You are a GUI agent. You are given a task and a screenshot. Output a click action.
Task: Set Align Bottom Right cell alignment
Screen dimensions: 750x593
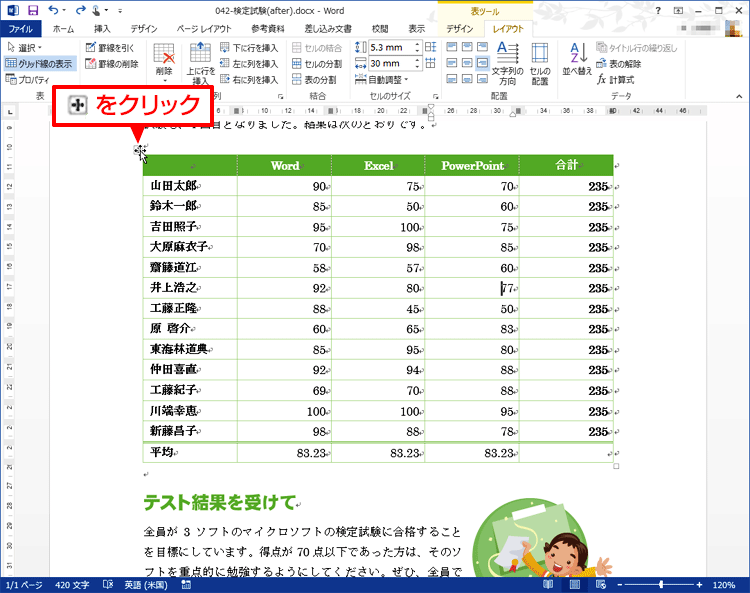(x=483, y=78)
